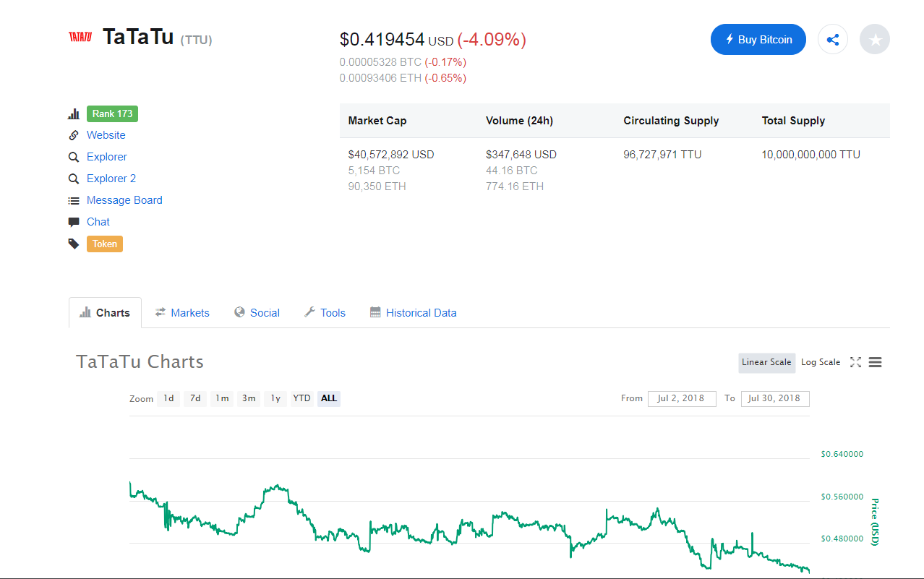Click the (TTU) ticker symbol text
This screenshot has width=924, height=579.
point(197,40)
